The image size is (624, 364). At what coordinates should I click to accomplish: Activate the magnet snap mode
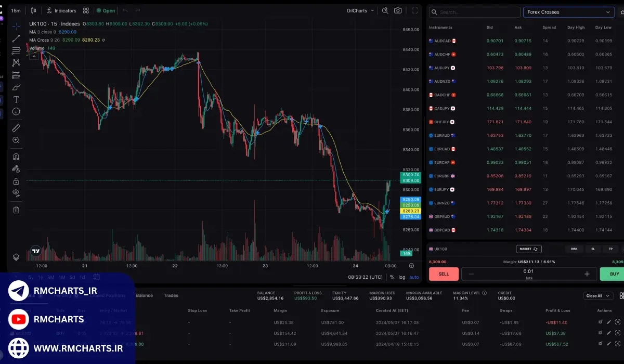click(16, 157)
